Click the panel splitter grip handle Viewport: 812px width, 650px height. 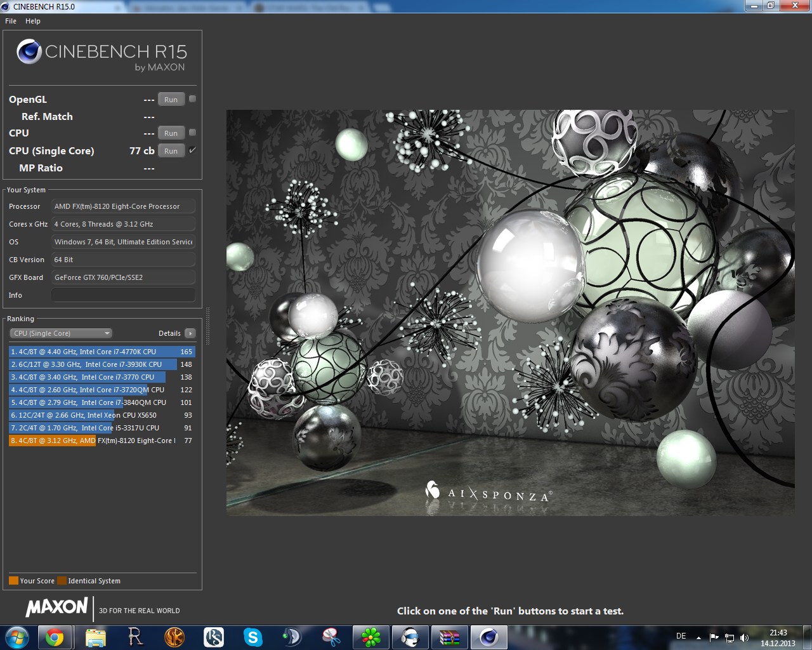point(207,326)
